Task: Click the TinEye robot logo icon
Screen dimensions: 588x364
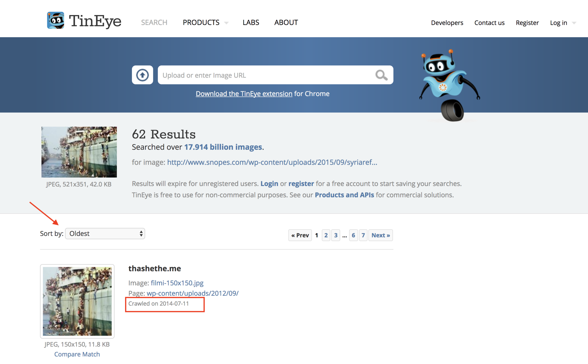Action: tap(56, 20)
